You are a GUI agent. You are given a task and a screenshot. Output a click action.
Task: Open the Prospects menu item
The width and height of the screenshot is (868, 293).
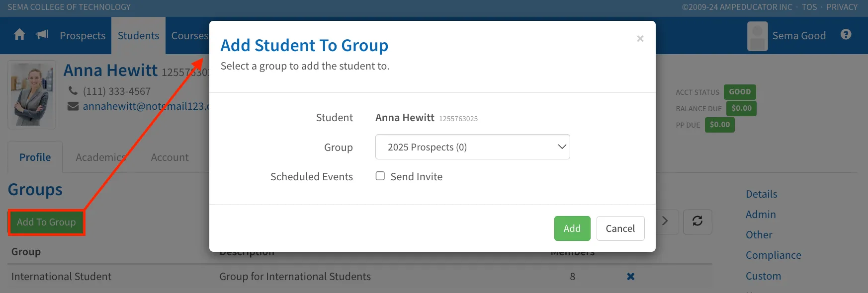[x=83, y=36]
